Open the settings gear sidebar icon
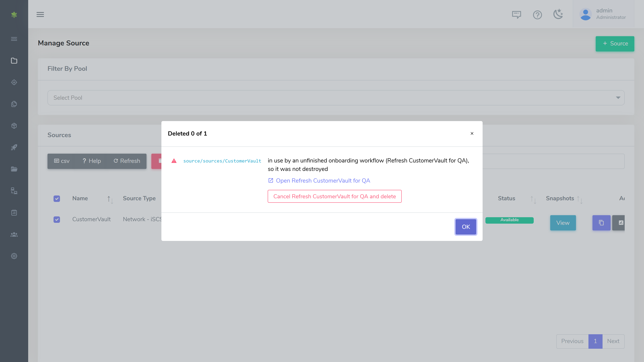This screenshot has height=362, width=644. tap(14, 256)
